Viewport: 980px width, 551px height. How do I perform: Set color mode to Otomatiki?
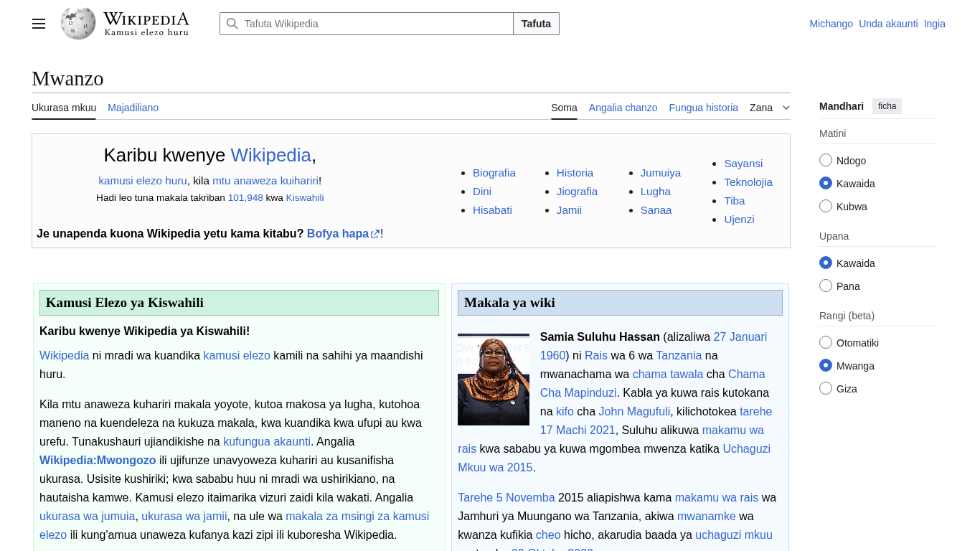(826, 342)
